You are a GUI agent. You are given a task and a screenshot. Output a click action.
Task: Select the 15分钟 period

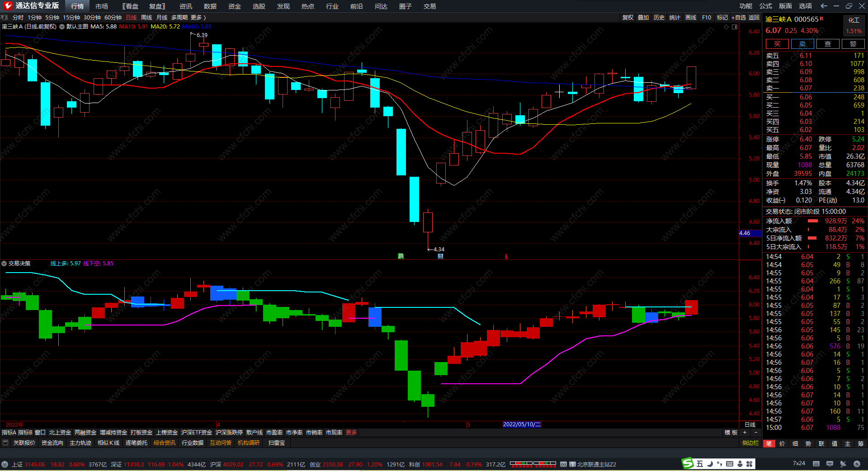(x=71, y=17)
